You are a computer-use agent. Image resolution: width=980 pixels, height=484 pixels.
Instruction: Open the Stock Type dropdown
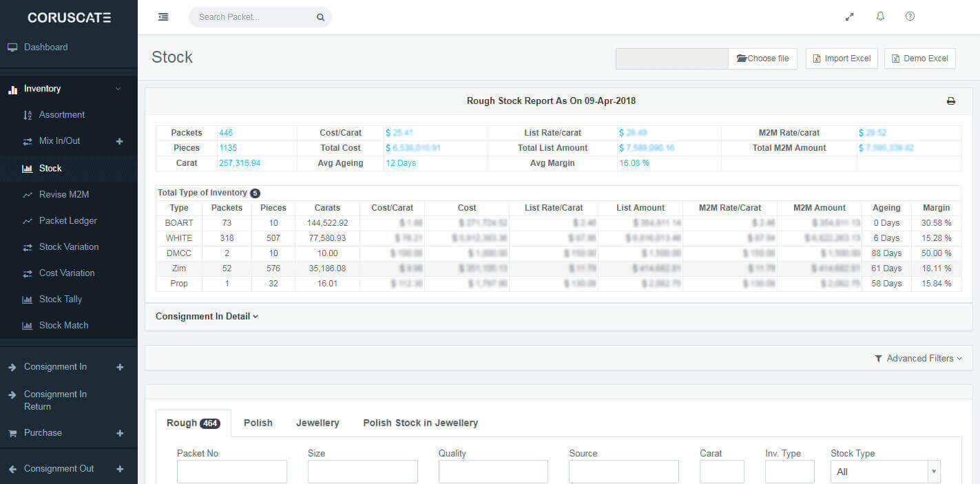[885, 472]
